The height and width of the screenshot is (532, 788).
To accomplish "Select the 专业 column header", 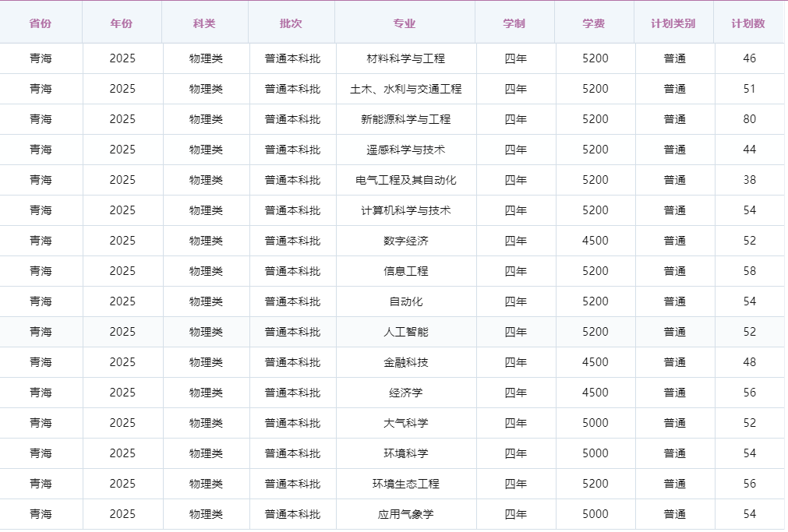I will [405, 23].
